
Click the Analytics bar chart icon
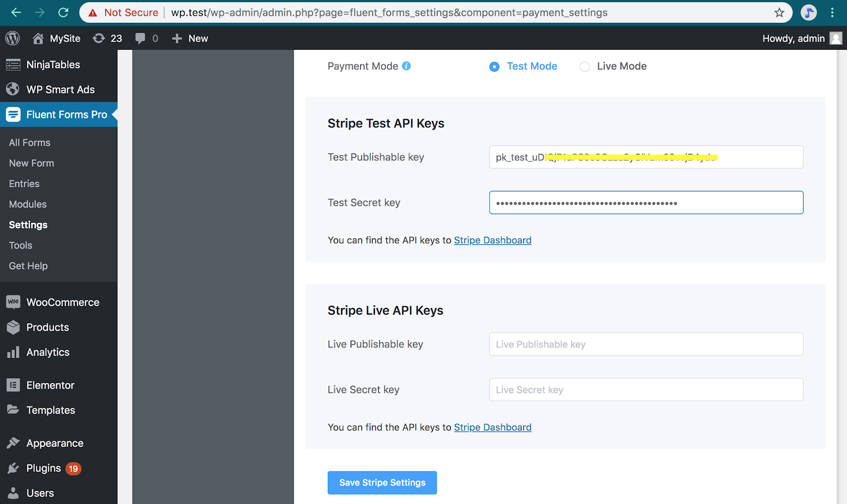[x=13, y=352]
